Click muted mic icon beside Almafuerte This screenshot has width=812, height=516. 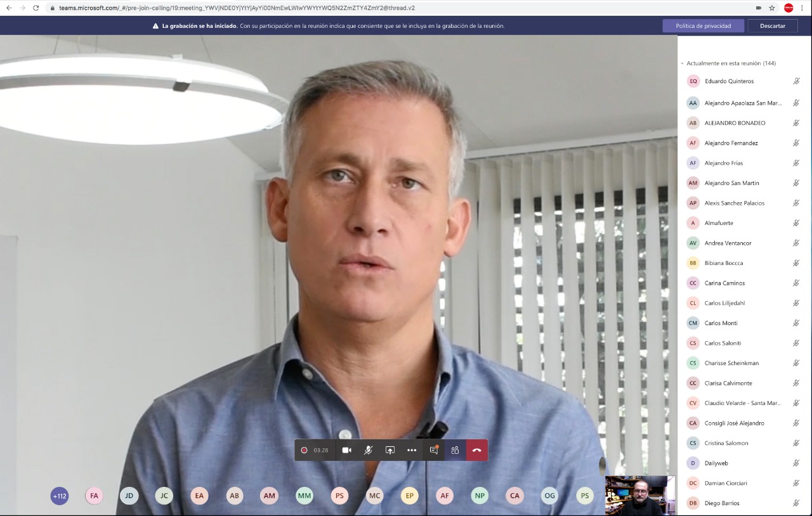click(x=796, y=223)
